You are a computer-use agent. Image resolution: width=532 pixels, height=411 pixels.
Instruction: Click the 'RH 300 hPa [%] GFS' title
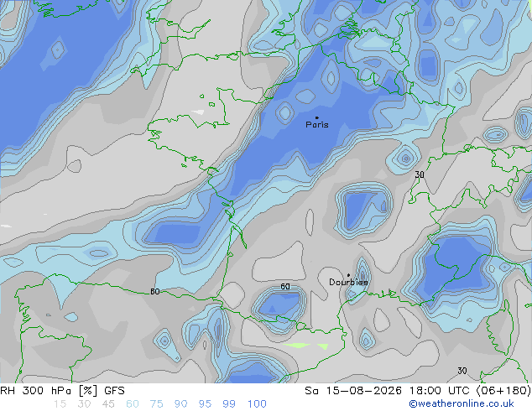point(62,391)
